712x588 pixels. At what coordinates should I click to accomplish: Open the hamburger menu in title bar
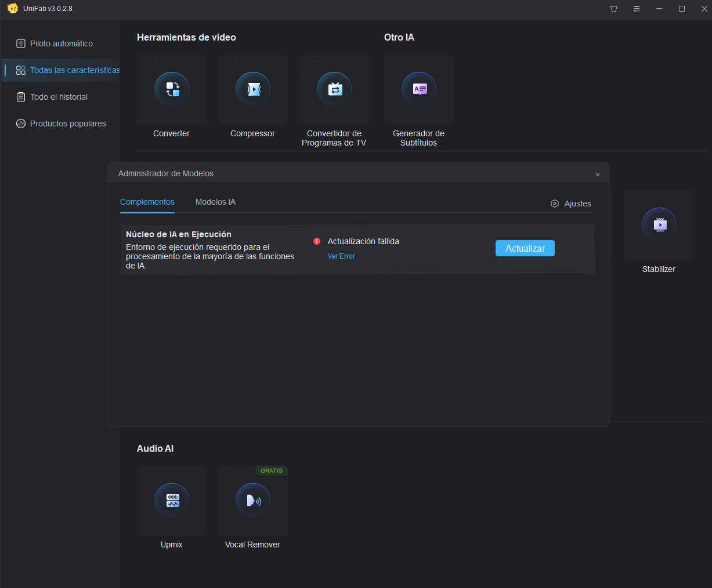point(637,9)
